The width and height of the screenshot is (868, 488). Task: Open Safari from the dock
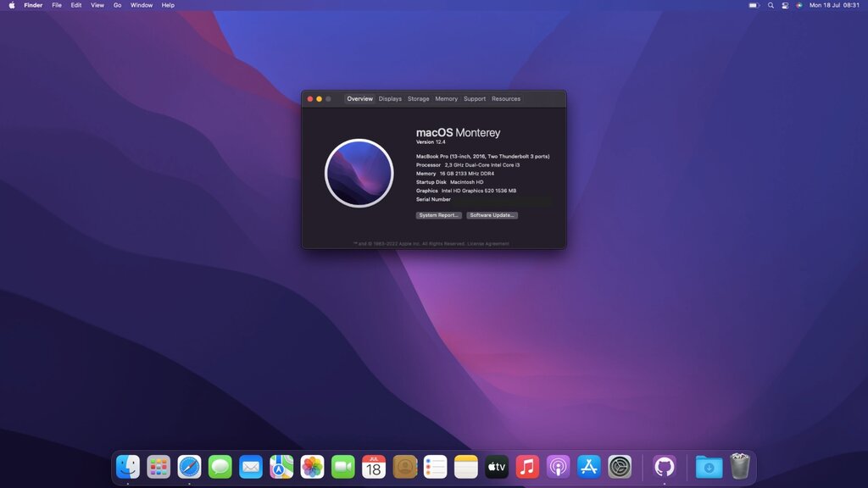coord(189,466)
